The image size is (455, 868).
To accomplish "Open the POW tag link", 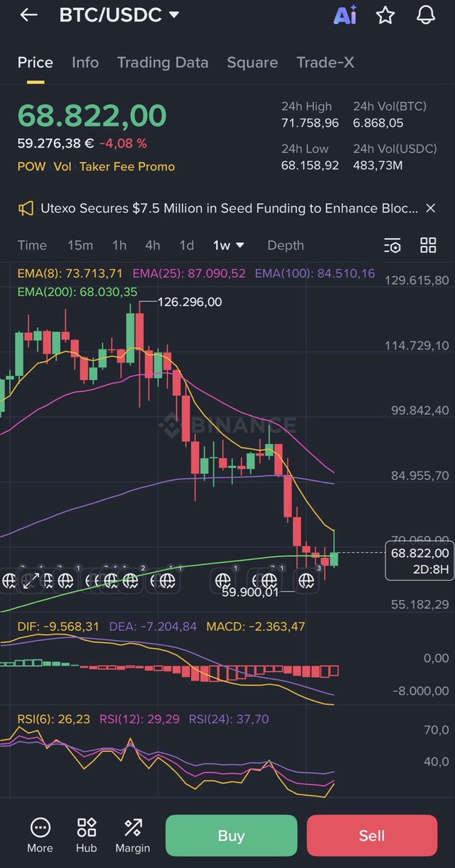I will click(32, 166).
